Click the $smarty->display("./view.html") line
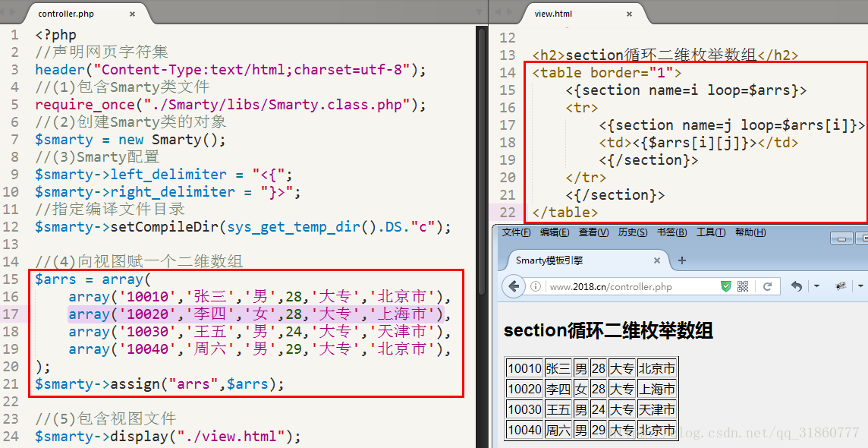The image size is (868, 448). (168, 437)
